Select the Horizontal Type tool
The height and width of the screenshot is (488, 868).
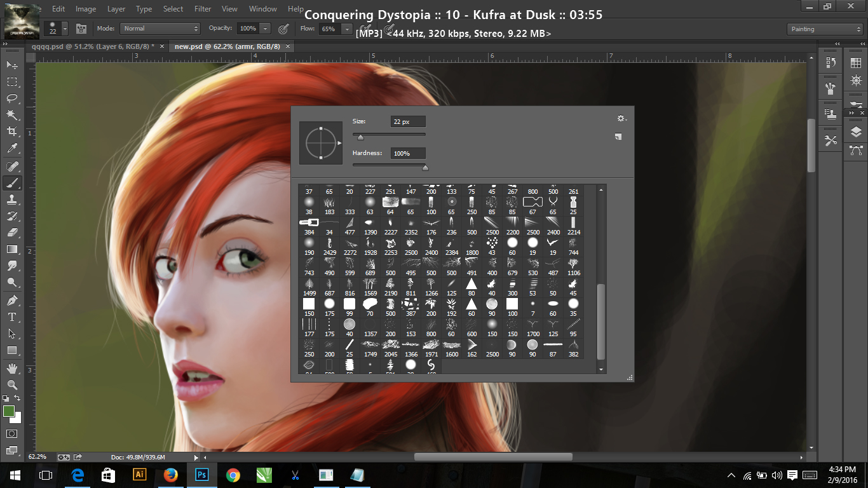(12, 317)
